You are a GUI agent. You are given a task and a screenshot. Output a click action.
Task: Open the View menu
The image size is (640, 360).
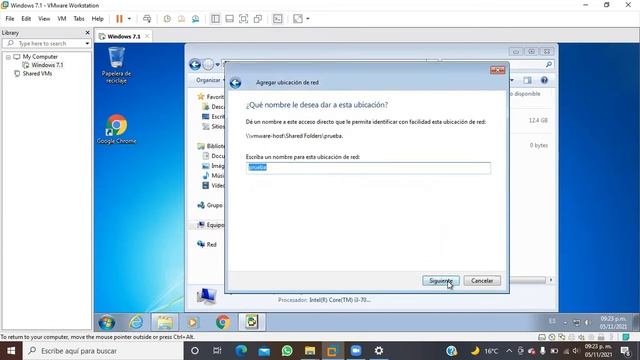click(x=44, y=19)
